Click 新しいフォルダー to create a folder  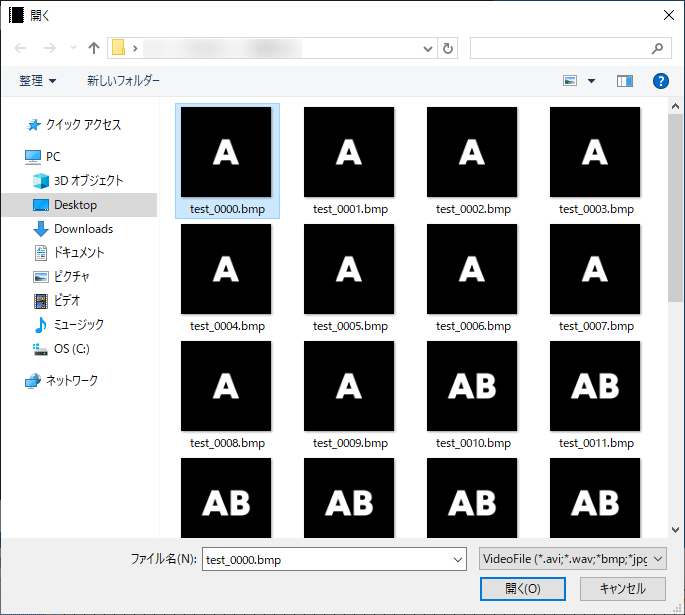click(123, 81)
